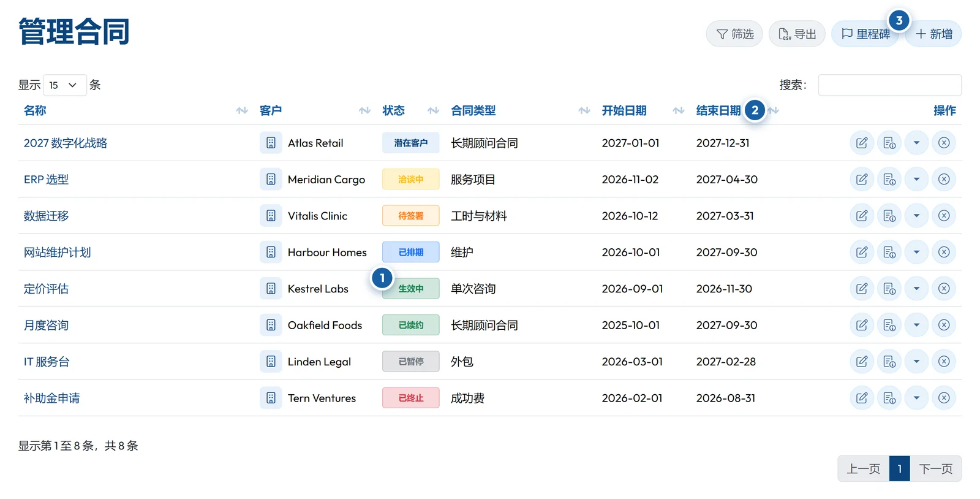Delete the 数据迁移 contract
Screen dimensions: 980x499
(944, 216)
